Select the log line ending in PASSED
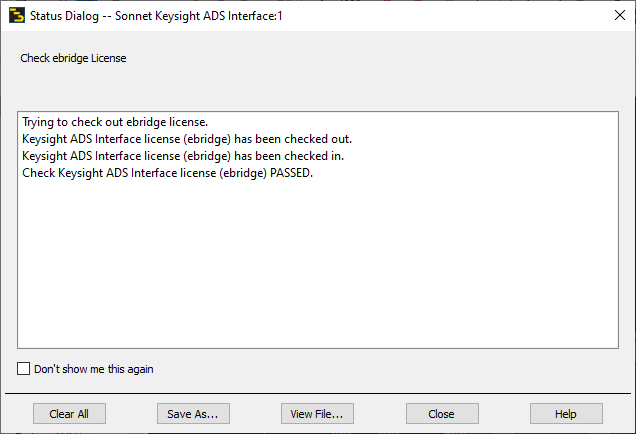636x434 pixels. (168, 173)
